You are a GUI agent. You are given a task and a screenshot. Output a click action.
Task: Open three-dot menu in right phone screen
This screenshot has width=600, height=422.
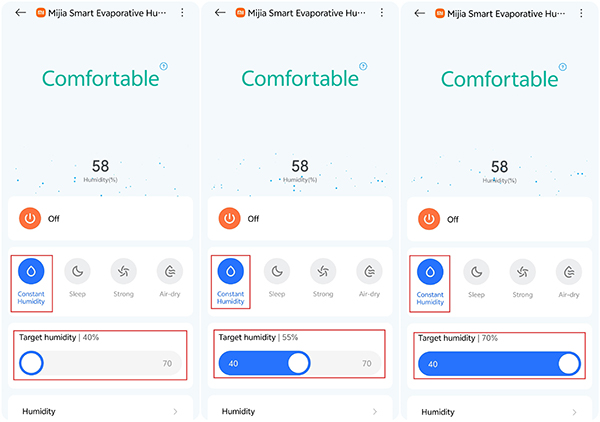(x=582, y=13)
